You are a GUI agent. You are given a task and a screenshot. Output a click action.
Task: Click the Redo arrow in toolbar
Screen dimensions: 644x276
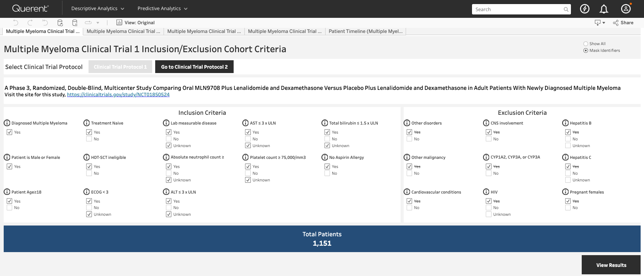(x=30, y=23)
